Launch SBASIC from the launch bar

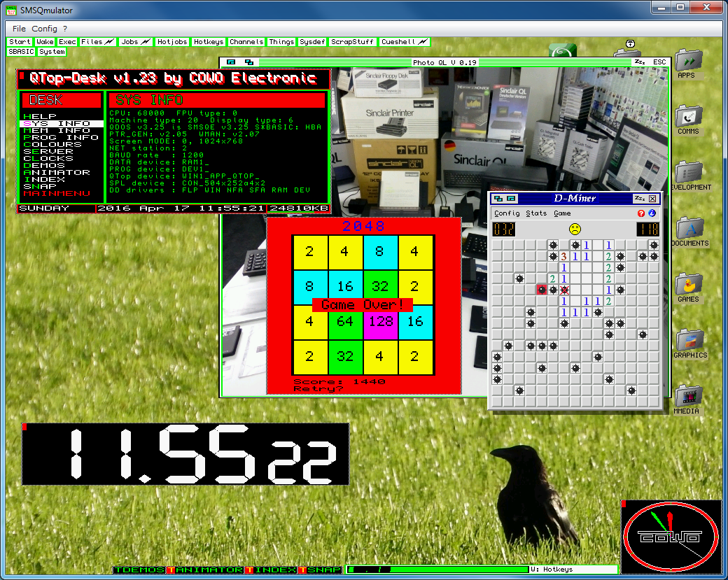click(22, 52)
